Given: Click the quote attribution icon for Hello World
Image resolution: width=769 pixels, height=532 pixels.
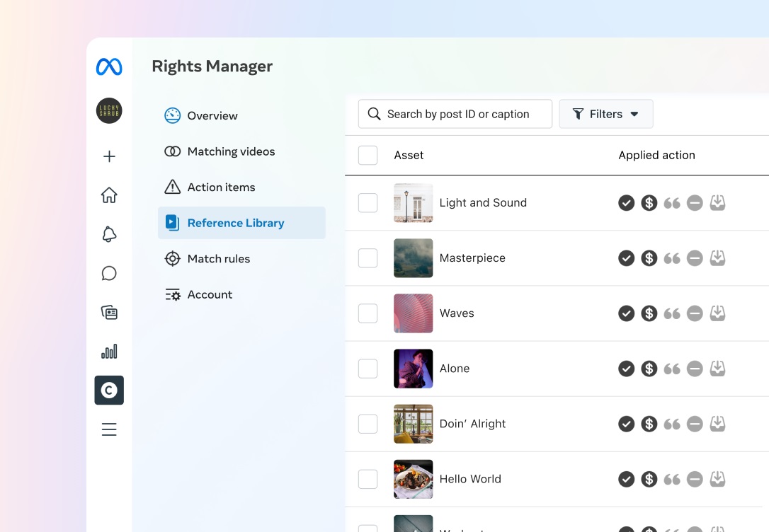Looking at the screenshot, I should [672, 479].
